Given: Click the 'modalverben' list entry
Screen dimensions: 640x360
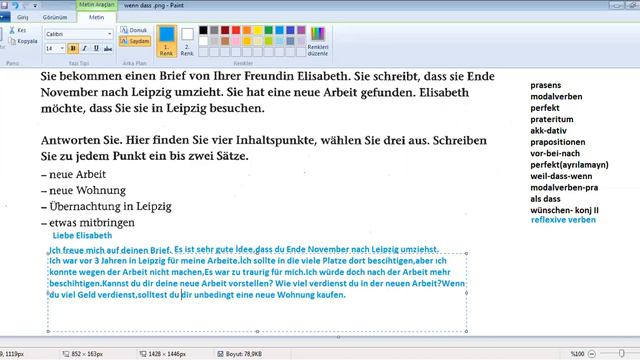Looking at the screenshot, I should click(556, 97).
